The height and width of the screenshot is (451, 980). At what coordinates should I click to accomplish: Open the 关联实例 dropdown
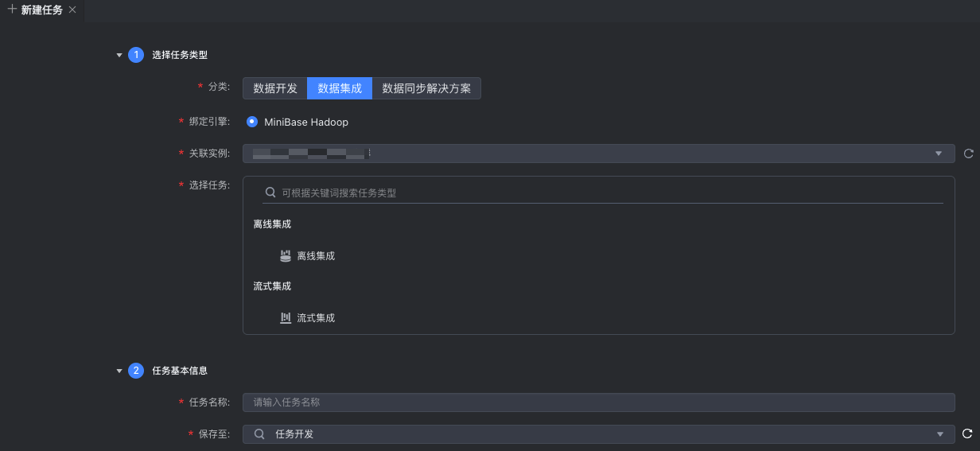598,154
